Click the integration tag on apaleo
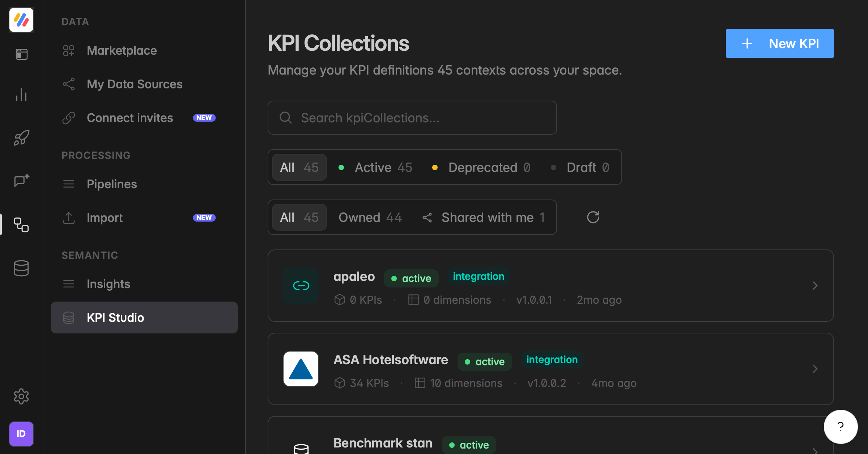 click(478, 276)
